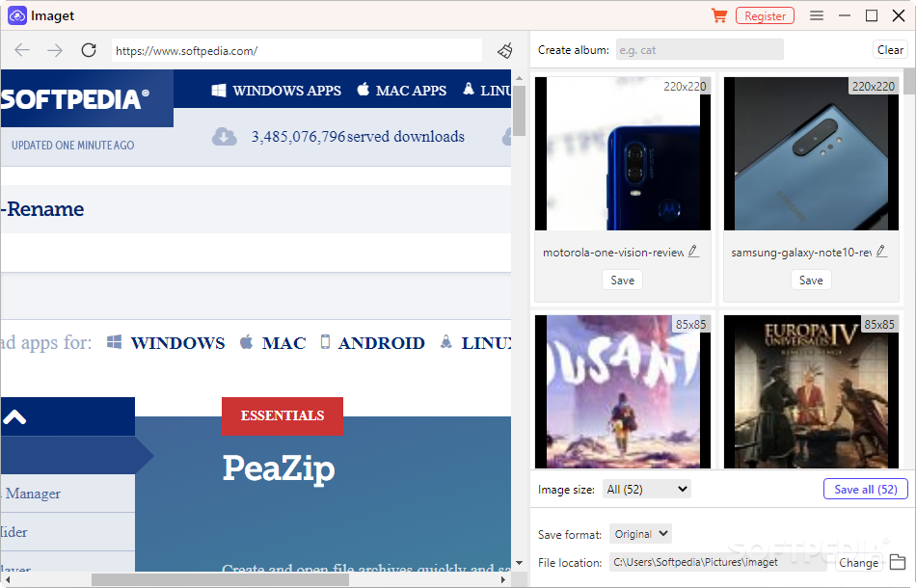Click the file location path field

tap(718, 562)
